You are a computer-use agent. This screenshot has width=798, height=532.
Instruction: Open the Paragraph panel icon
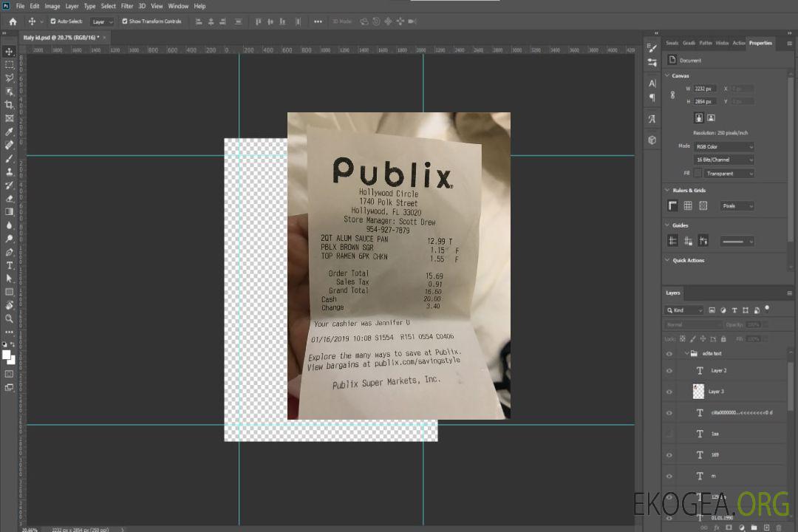click(652, 98)
